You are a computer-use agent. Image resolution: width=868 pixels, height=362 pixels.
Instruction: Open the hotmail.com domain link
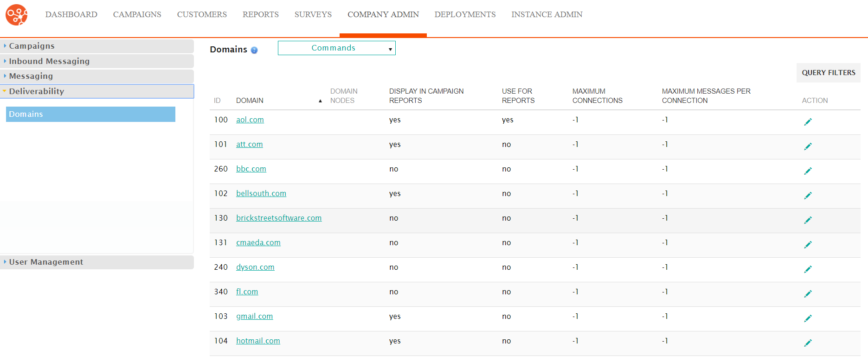coord(258,341)
